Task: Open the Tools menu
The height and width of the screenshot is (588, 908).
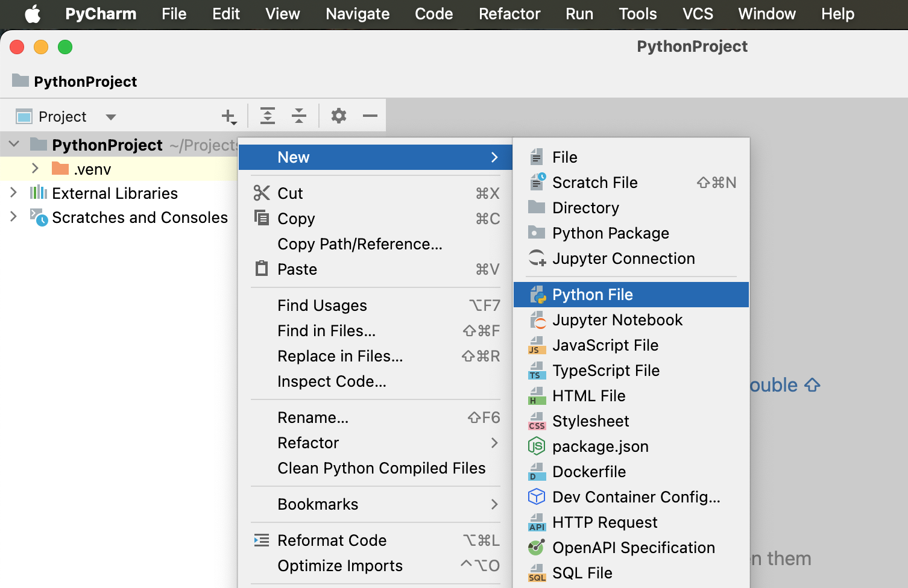Action: [638, 14]
